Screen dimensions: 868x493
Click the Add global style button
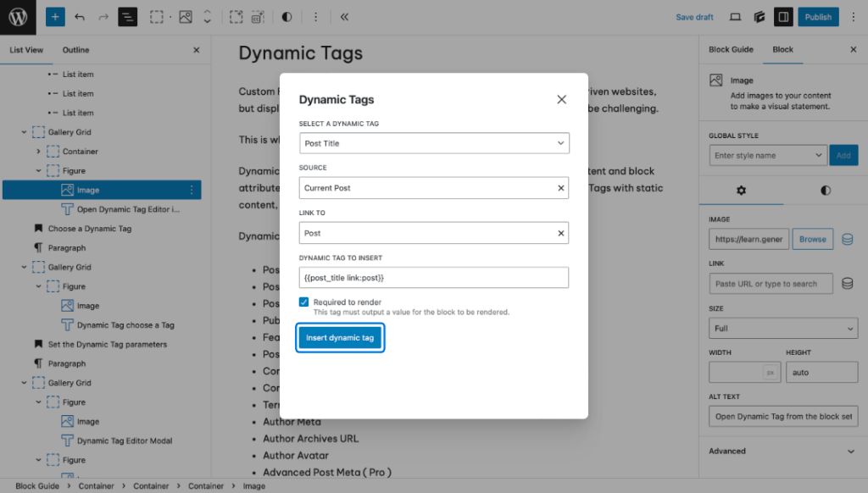point(843,156)
